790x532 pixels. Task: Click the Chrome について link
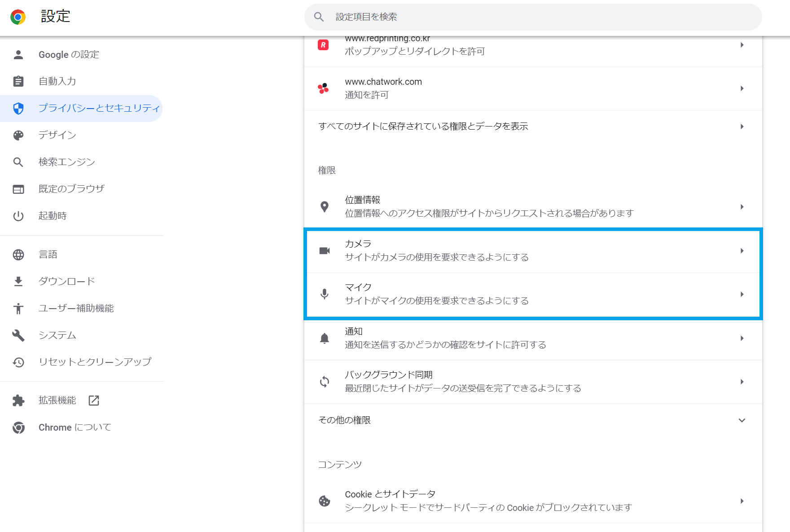tap(74, 427)
